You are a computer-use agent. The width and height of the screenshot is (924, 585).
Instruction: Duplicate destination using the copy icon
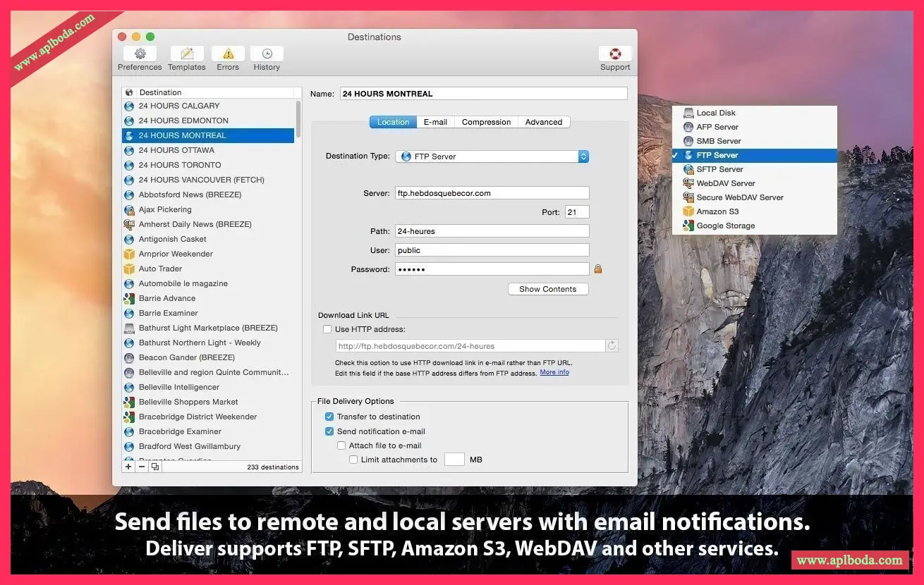[155, 467]
